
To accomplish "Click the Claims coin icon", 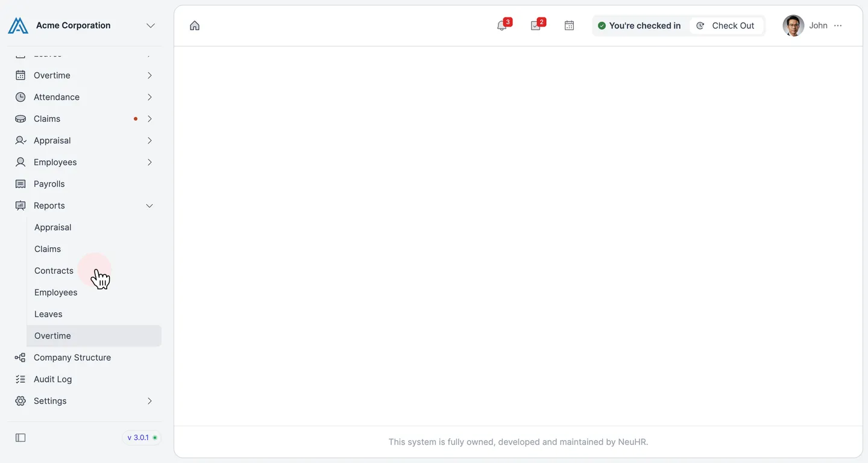I will click(x=20, y=119).
